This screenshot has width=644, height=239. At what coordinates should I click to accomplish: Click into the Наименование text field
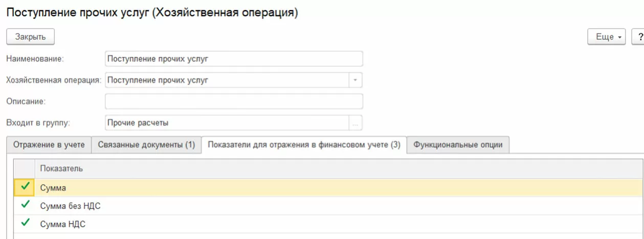tap(233, 59)
